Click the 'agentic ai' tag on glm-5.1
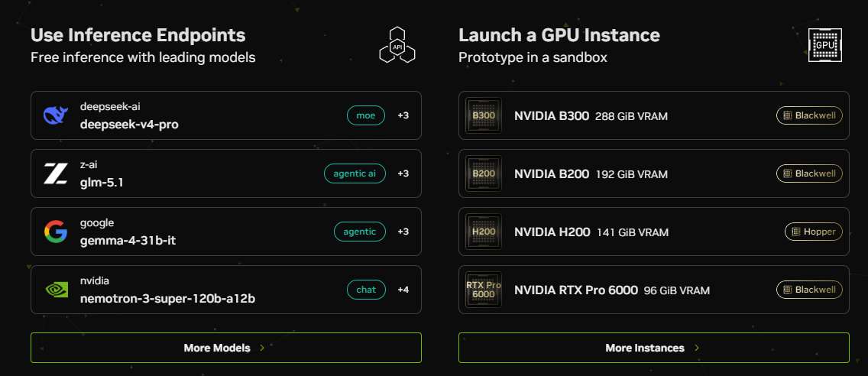Screen dimensions: 868x376 [355, 173]
